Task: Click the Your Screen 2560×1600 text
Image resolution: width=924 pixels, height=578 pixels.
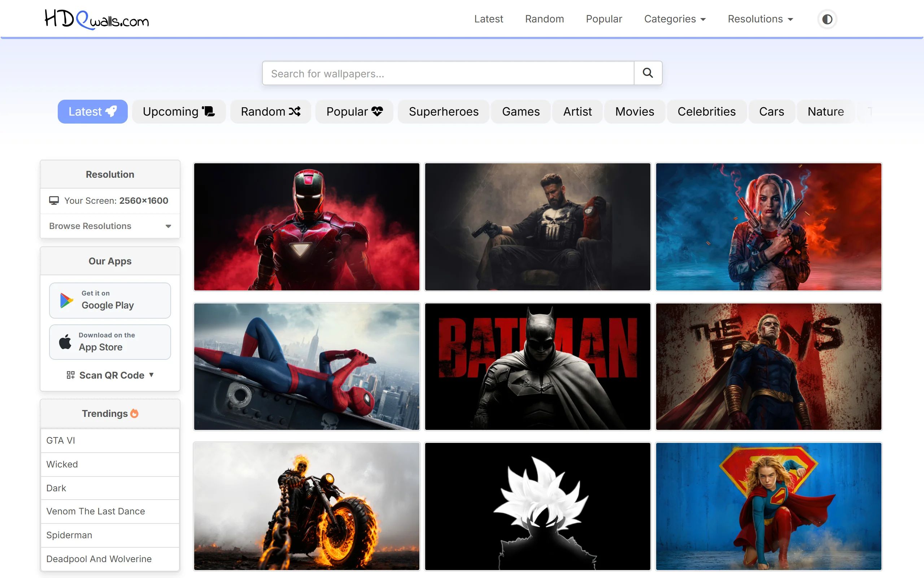Action: (x=116, y=201)
